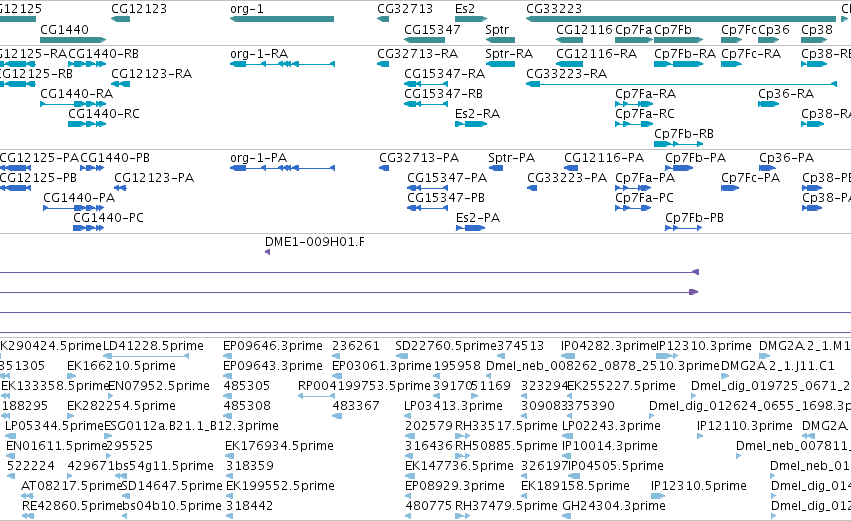
Task: Select the org-1-RA transcript
Action: tap(259, 53)
